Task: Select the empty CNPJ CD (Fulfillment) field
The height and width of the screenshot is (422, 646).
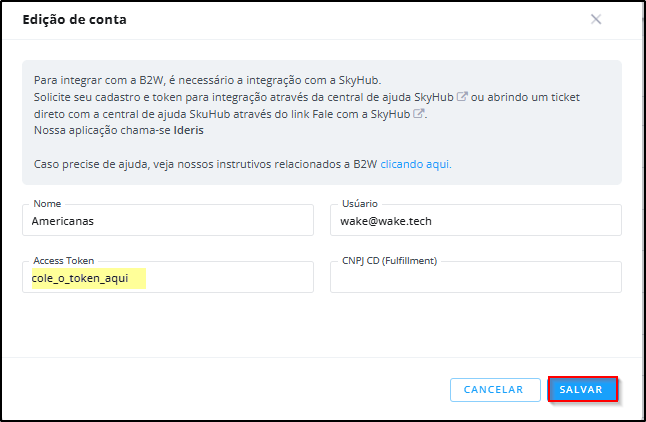Action: coord(476,277)
